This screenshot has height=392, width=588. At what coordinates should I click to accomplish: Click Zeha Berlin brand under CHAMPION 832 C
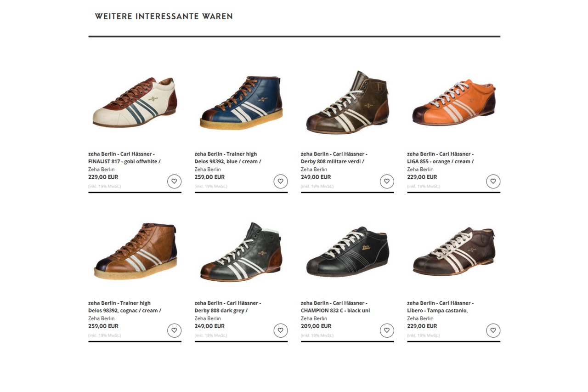point(314,318)
